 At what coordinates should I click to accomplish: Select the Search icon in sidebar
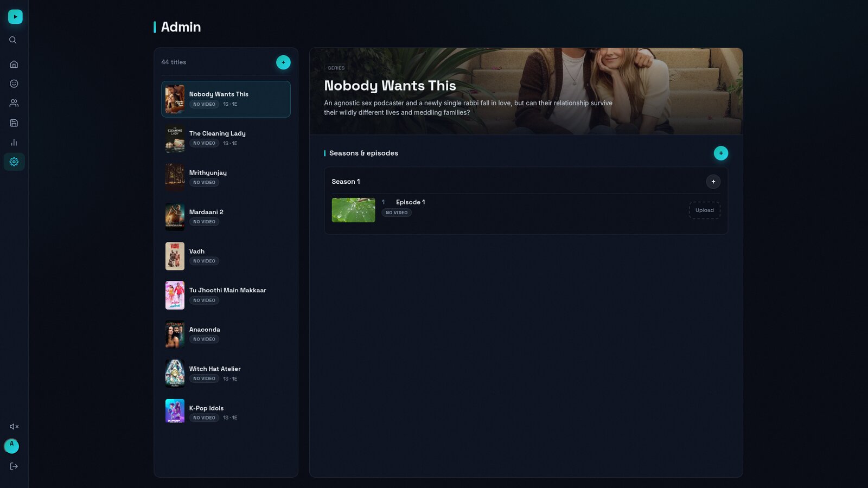click(14, 40)
